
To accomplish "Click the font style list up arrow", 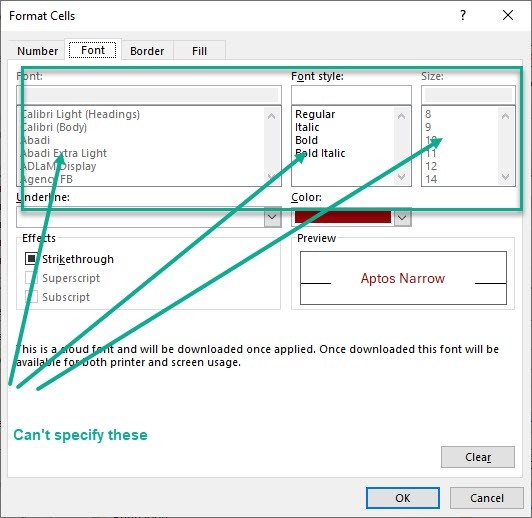I will (x=401, y=116).
